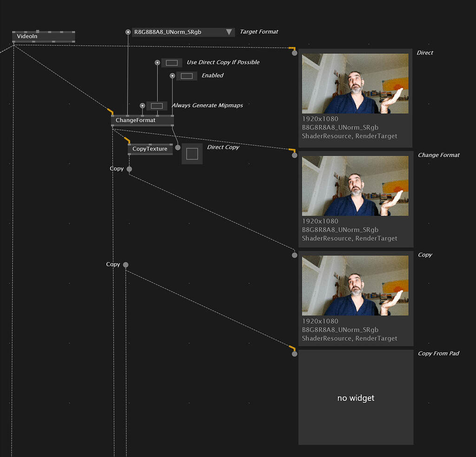
Task: Click the no widget panel labeled Copy From Pad
Action: pyautogui.click(x=355, y=398)
